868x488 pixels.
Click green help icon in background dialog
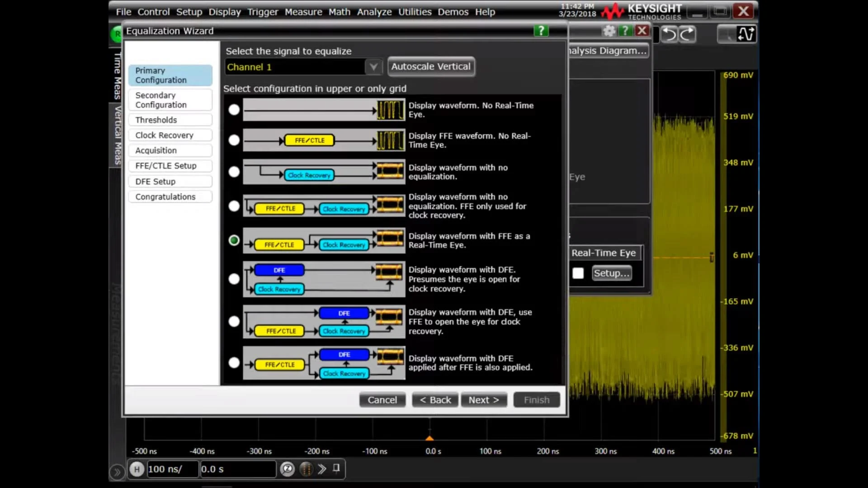(x=625, y=31)
